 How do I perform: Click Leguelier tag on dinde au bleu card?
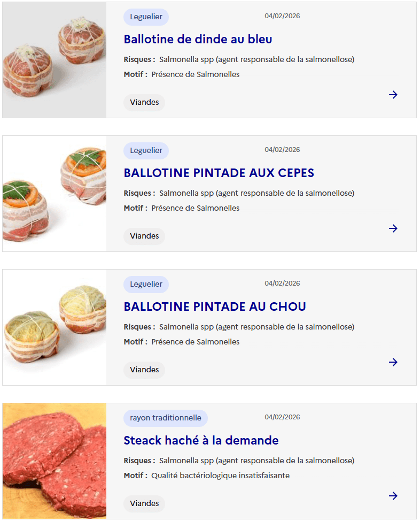146,17
